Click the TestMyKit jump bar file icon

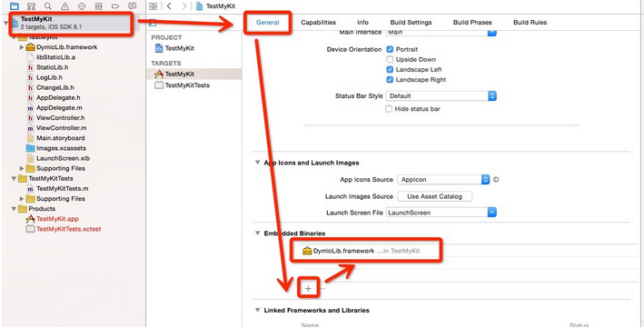[199, 6]
